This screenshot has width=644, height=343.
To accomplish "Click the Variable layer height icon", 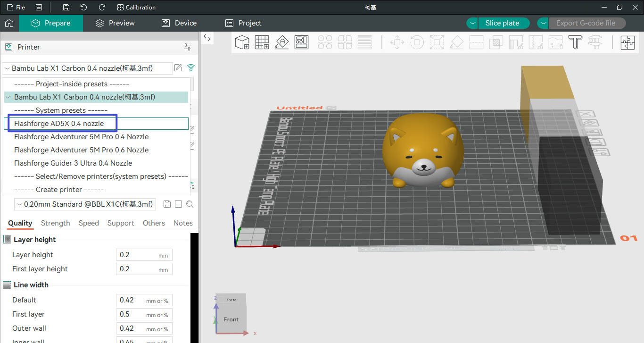I will click(x=365, y=42).
